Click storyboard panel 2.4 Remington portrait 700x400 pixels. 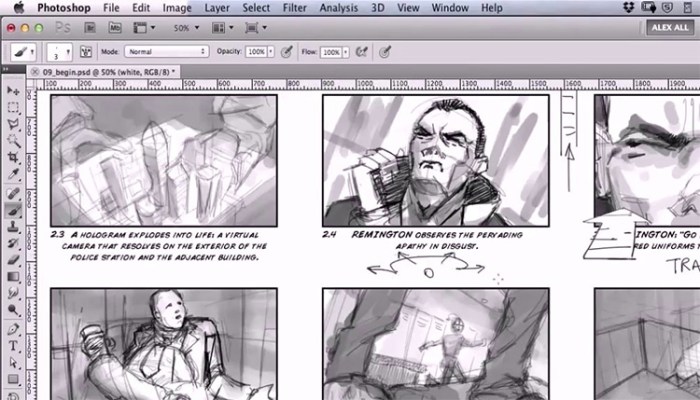pyautogui.click(x=436, y=160)
